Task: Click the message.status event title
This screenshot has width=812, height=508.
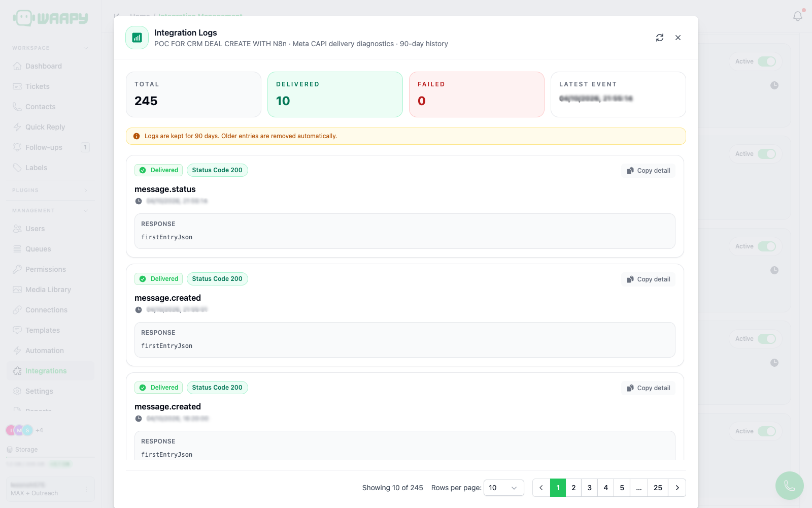Action: coord(165,189)
